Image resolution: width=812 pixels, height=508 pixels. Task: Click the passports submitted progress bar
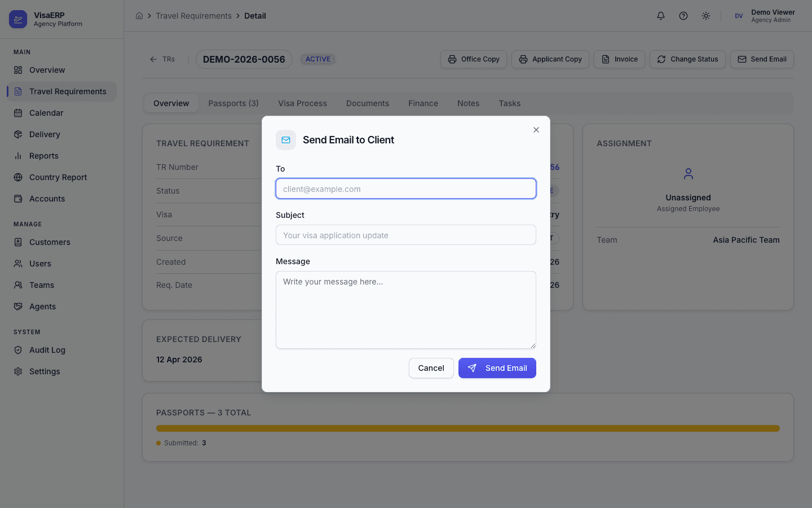(467, 428)
